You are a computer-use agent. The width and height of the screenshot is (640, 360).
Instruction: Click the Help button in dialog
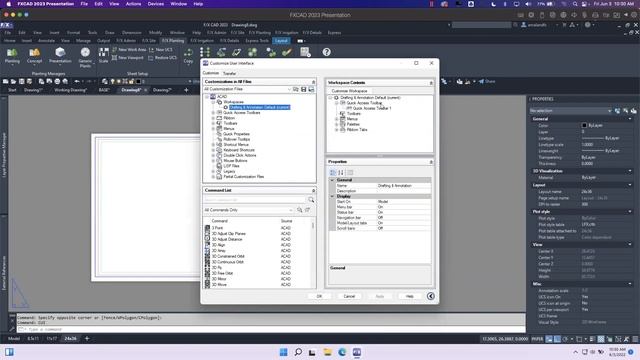point(409,296)
